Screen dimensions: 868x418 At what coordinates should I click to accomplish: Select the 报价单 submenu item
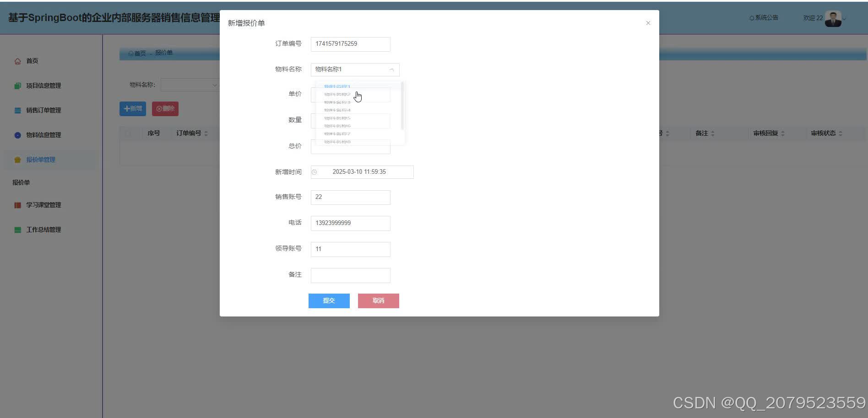21,182
